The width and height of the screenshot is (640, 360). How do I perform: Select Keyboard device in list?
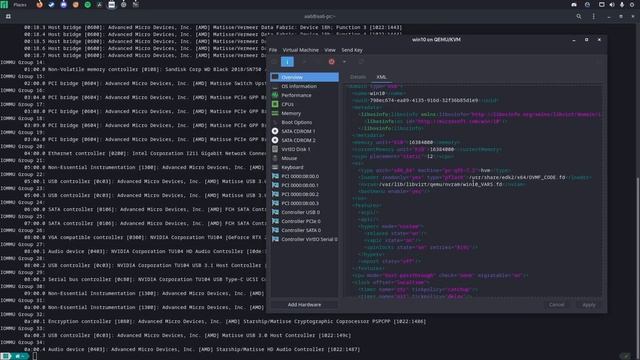coord(304,167)
